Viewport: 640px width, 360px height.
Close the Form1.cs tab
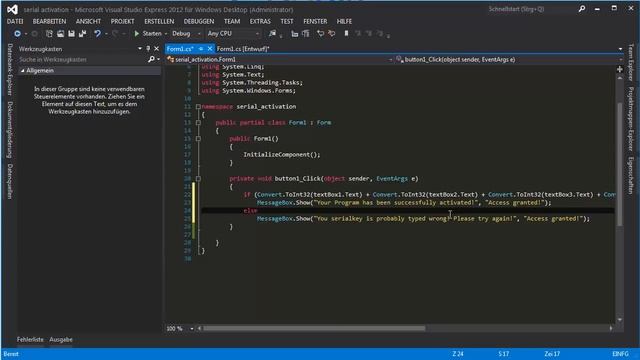pos(210,49)
